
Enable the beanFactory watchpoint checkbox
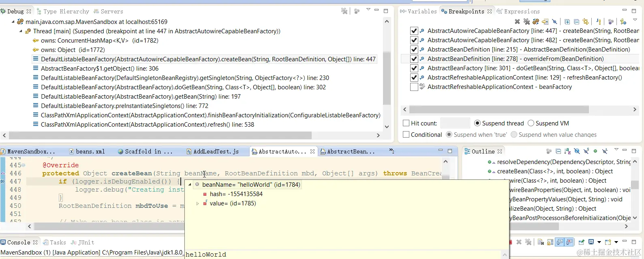coord(414,87)
